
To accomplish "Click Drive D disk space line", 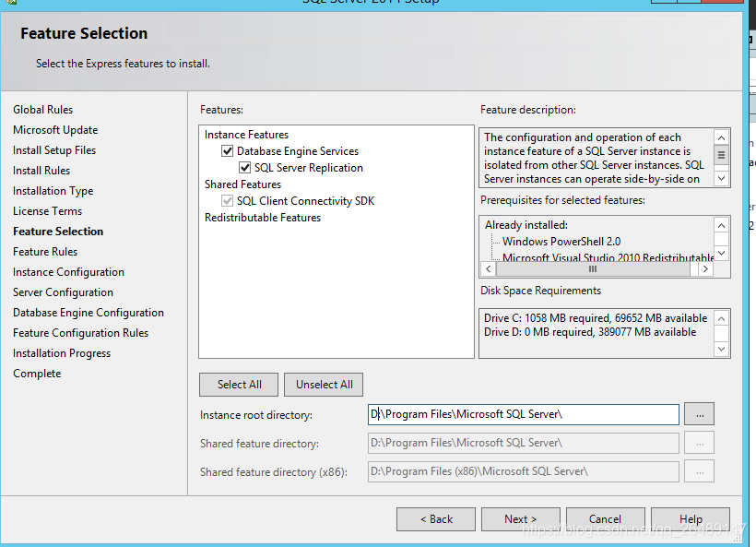I will pos(590,332).
